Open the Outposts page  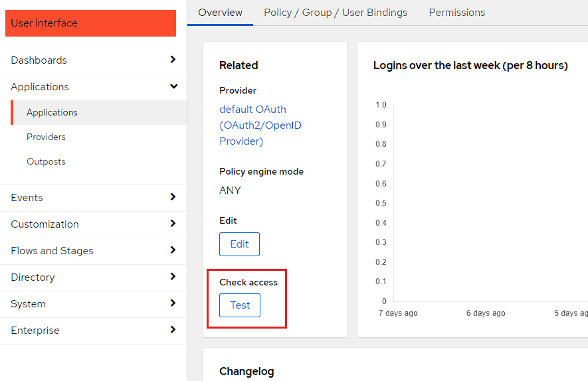click(x=46, y=161)
